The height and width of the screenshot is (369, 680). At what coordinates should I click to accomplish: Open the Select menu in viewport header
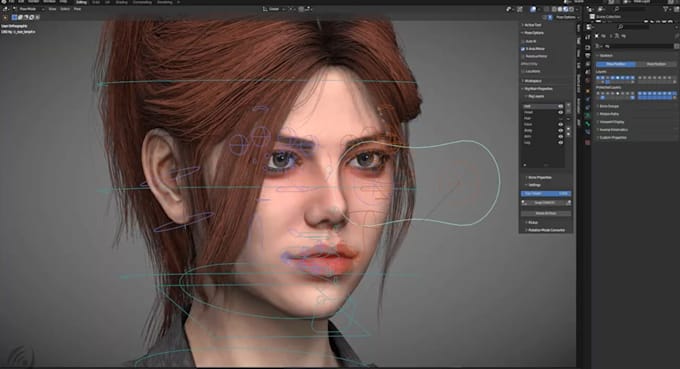[x=65, y=9]
